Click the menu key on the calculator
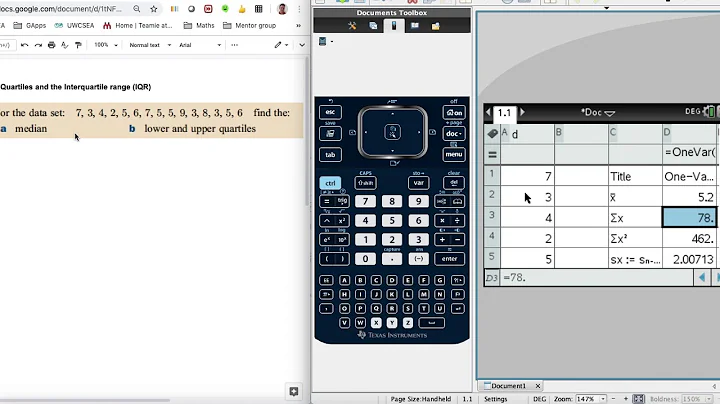Screen dimensions: 720x404 pos(454,154)
